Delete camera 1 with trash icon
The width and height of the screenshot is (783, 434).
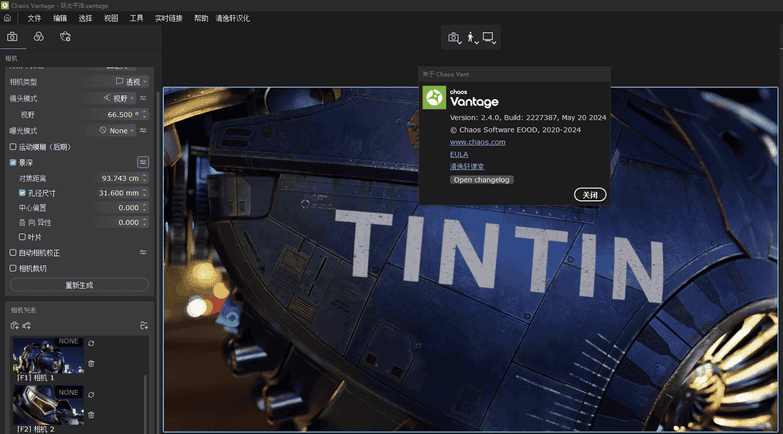tap(91, 364)
